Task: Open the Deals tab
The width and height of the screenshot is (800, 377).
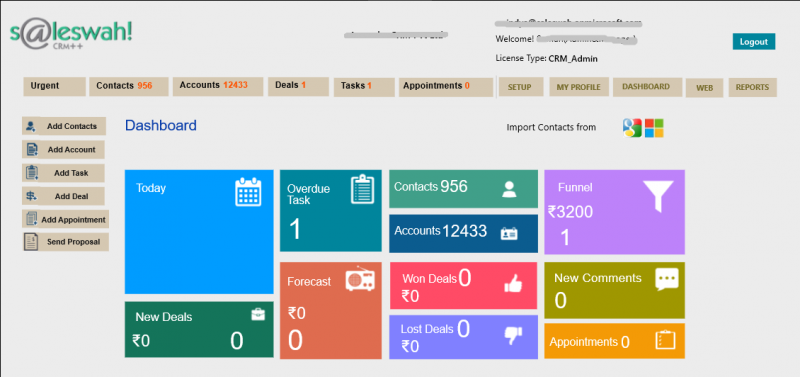Action: [298, 86]
